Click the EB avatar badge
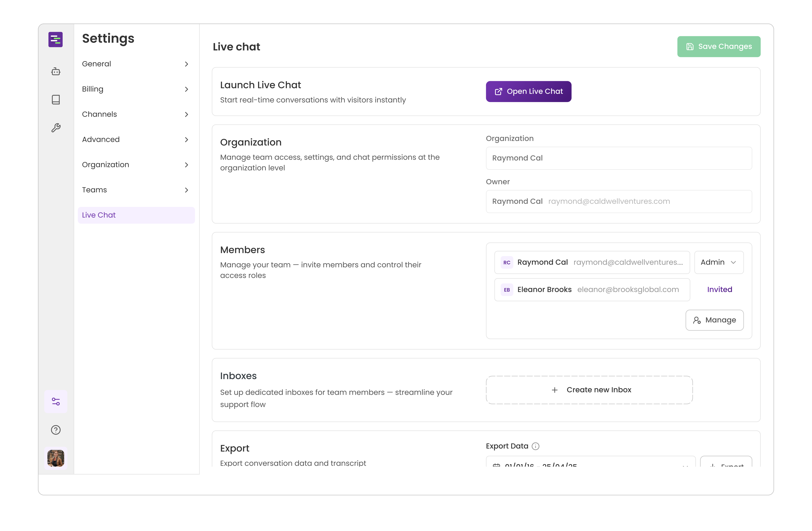Viewport: 812px width, 531px height. (x=507, y=290)
